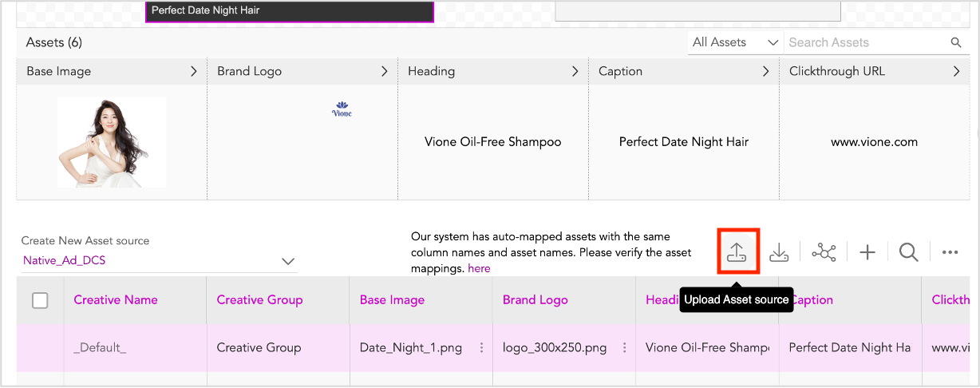The height and width of the screenshot is (388, 980).
Task: Click the plus icon to add row
Action: (867, 252)
